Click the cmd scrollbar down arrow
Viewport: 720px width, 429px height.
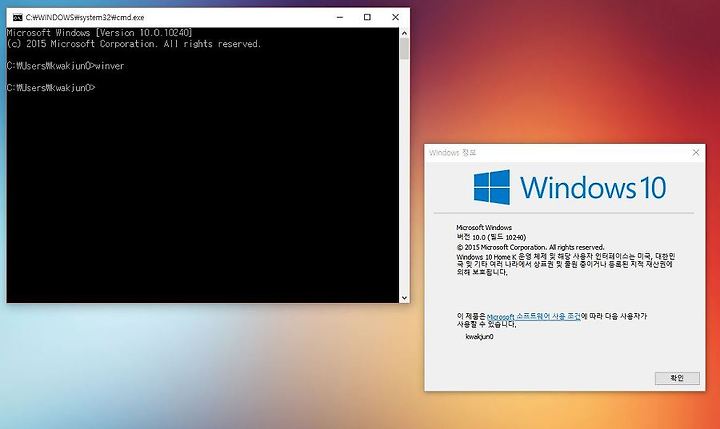tap(404, 298)
